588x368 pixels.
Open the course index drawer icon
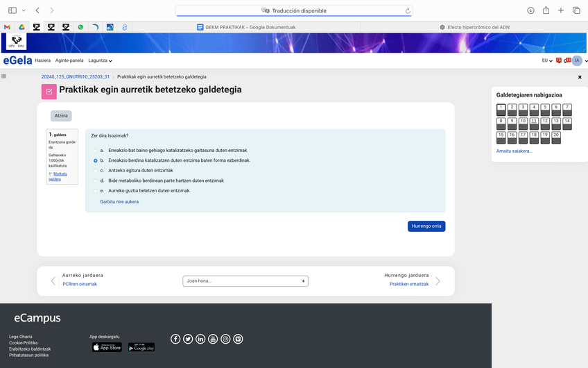point(3,76)
